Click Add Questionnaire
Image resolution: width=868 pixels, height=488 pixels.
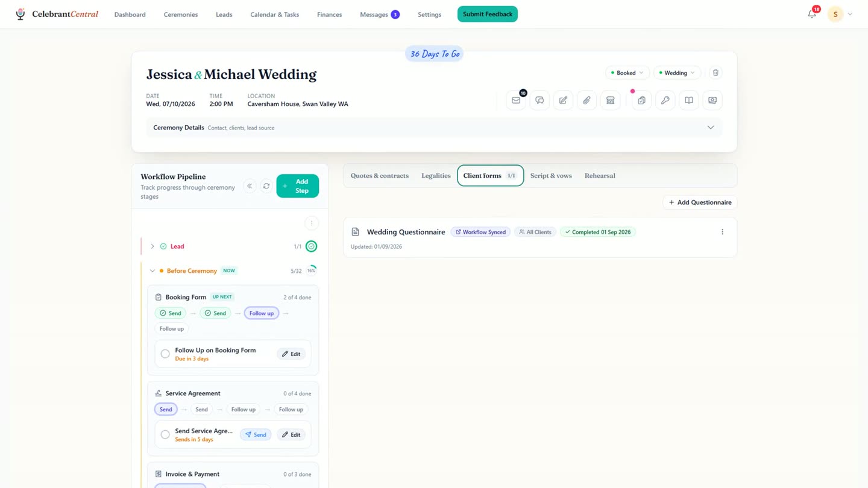[700, 202]
